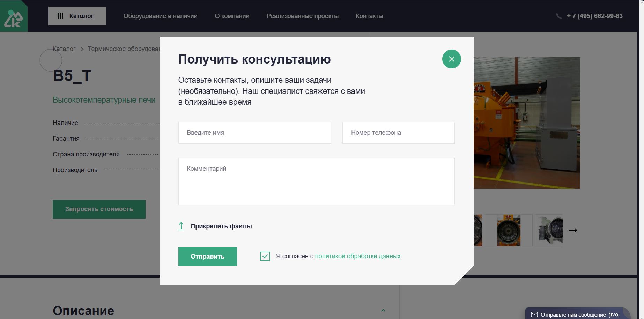The width and height of the screenshot is (644, 319).
Task: Click the breadcrumb chevron after Каталог
Action: (82, 49)
